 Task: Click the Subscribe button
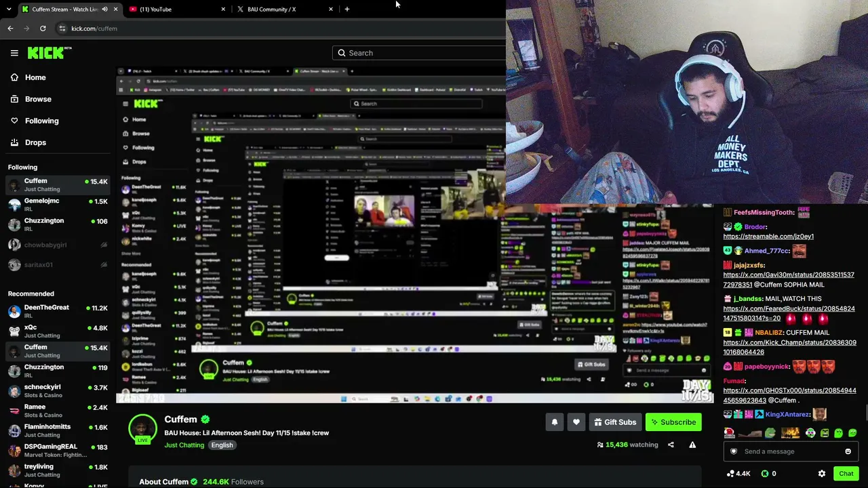(x=673, y=422)
